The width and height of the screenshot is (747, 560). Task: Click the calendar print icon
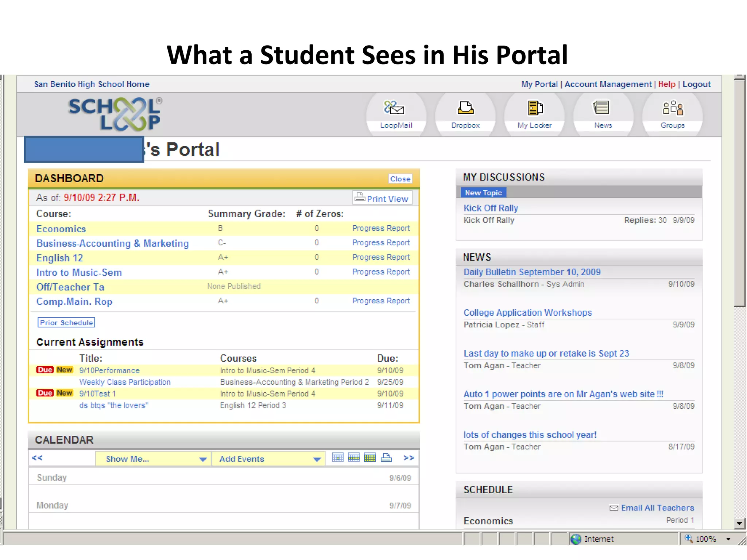(386, 458)
